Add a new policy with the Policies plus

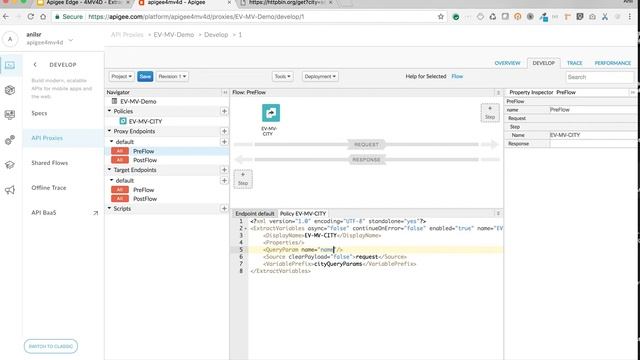click(x=224, y=111)
